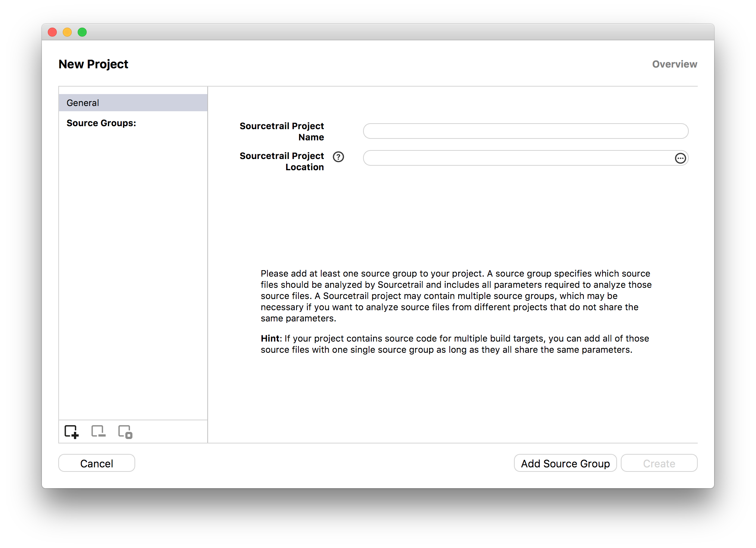
Task: Minimize window with the yellow button
Action: coord(67,32)
